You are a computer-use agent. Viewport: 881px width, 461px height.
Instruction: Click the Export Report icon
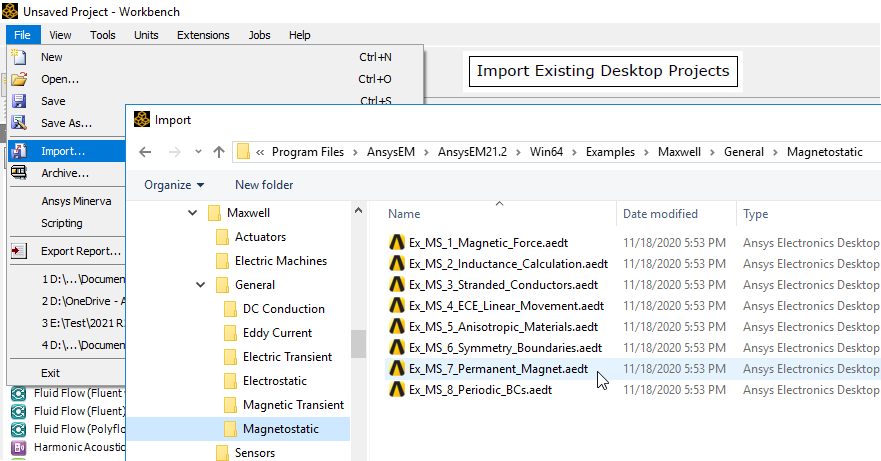[x=19, y=251]
